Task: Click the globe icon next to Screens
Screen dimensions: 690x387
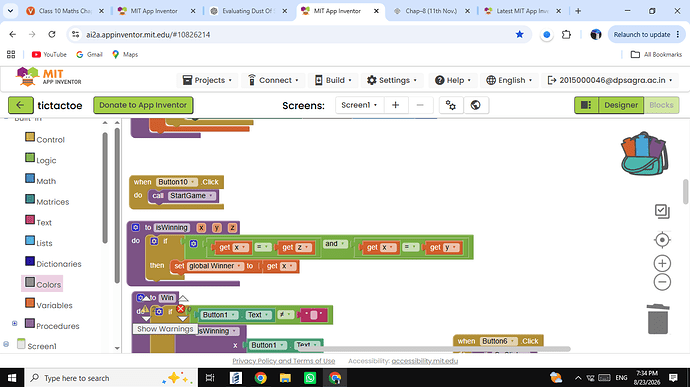Action: [x=475, y=105]
